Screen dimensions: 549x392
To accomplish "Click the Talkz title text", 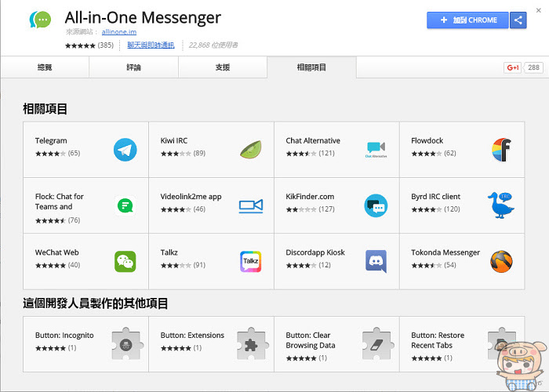I will tap(169, 252).
